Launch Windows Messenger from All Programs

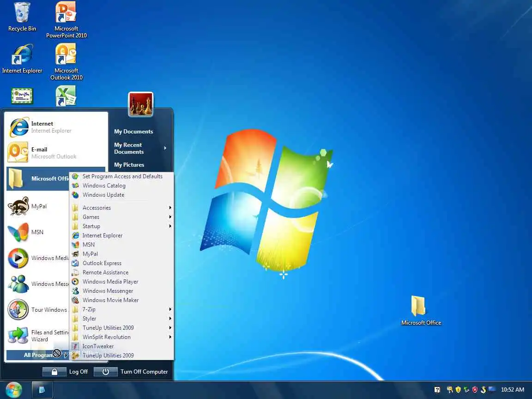point(122,291)
